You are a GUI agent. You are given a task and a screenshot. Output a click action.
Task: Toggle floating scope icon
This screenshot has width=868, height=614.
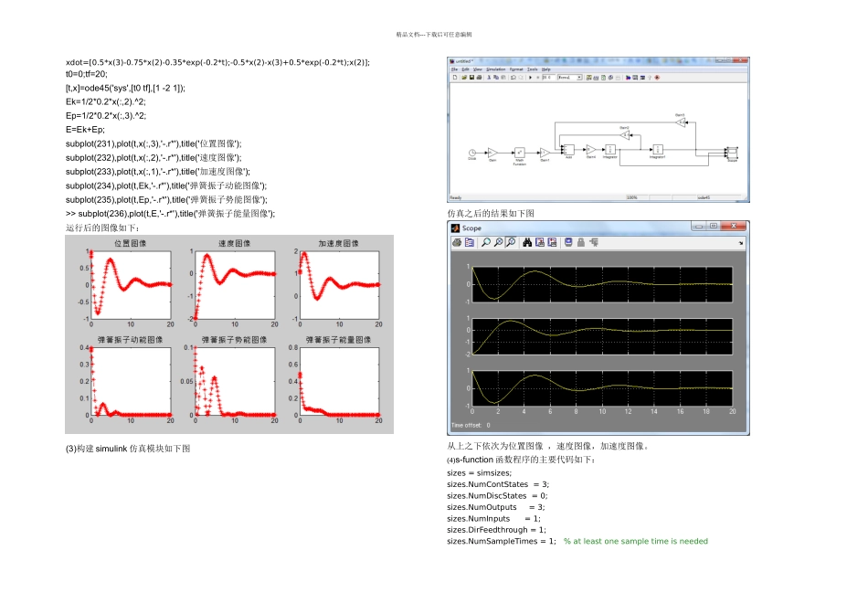click(568, 242)
